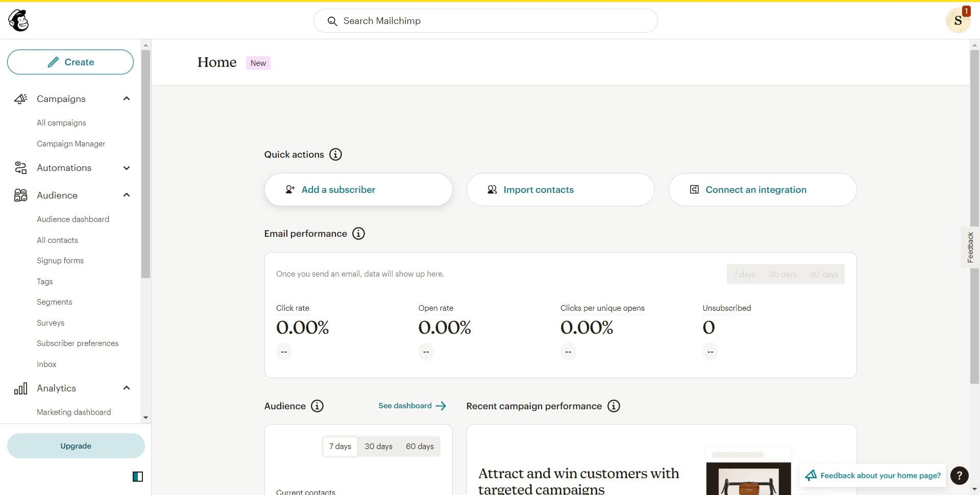Click the Add a subscriber button
Viewport: 980px width, 495px height.
pyautogui.click(x=358, y=190)
